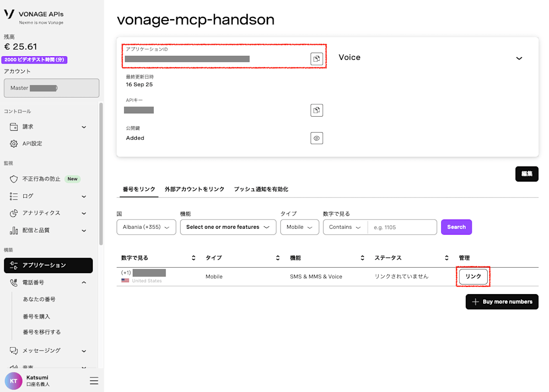This screenshot has height=392, width=549.
Task: Click the アプリケーション sliders icon
Action: (x=14, y=265)
